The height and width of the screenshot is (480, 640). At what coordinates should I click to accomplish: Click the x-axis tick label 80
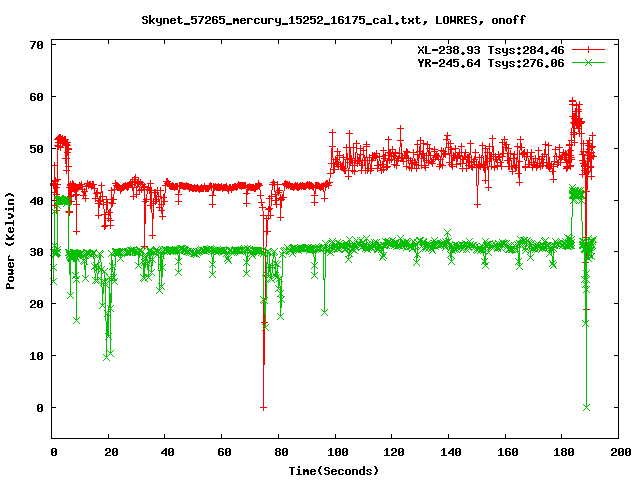[281, 452]
